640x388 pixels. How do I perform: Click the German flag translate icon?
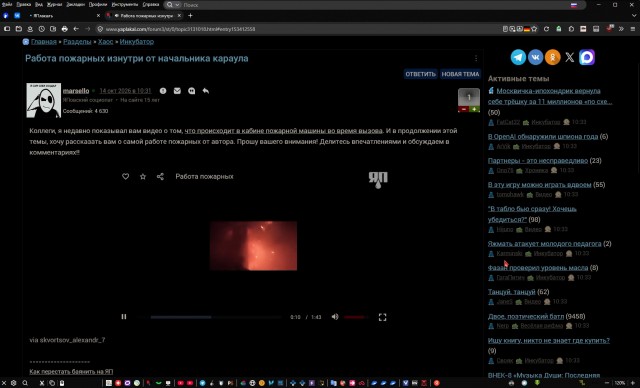coord(527,29)
